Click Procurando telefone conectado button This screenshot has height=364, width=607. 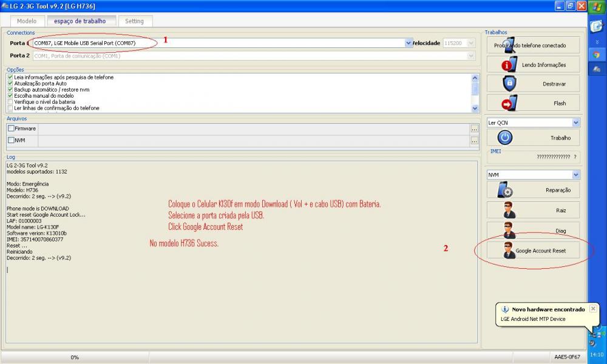click(533, 45)
